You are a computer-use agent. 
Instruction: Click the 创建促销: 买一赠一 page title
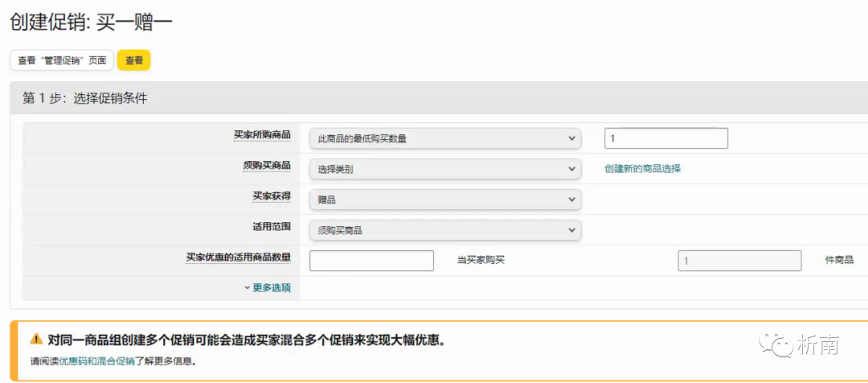(92, 23)
